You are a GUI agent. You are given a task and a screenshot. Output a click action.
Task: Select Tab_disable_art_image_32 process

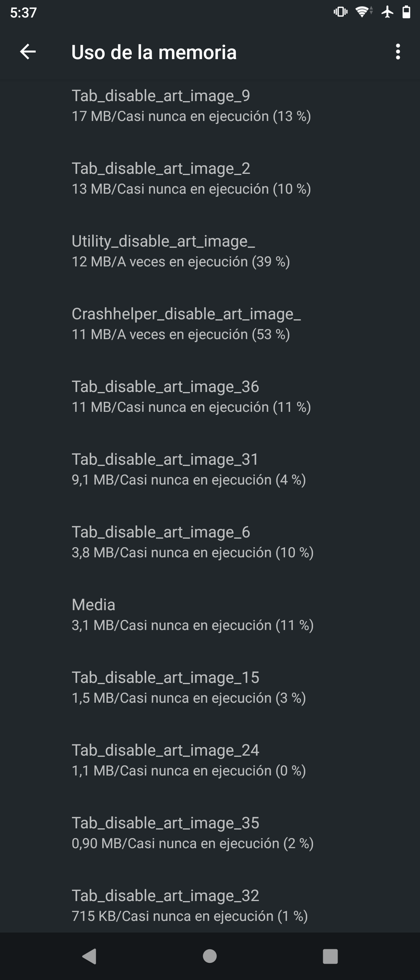(x=210, y=906)
